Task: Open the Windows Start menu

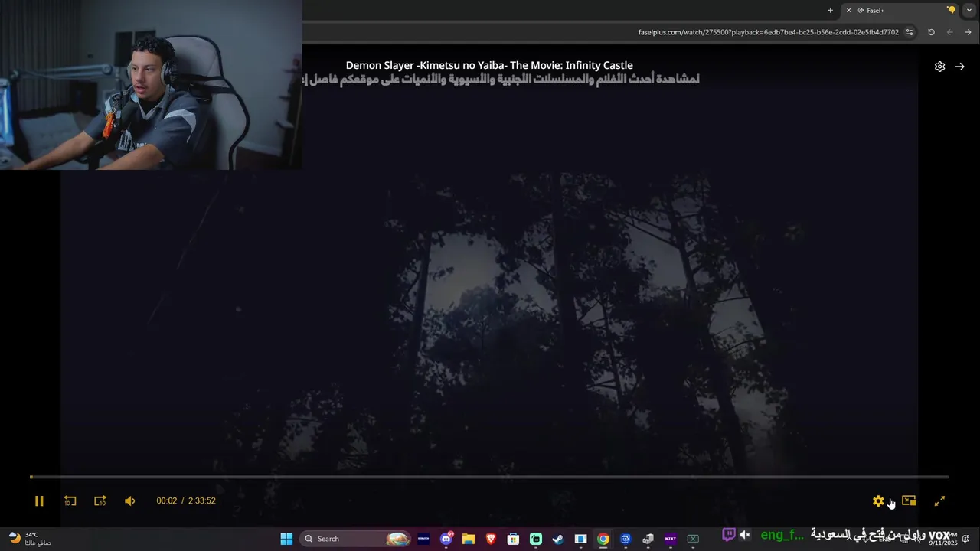Action: pyautogui.click(x=286, y=539)
